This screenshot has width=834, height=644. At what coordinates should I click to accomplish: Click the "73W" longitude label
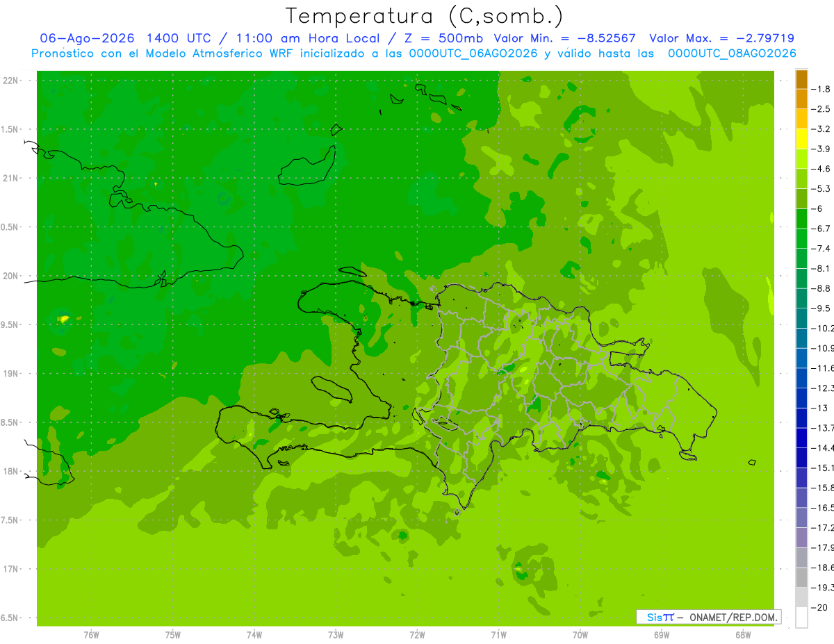(x=336, y=635)
